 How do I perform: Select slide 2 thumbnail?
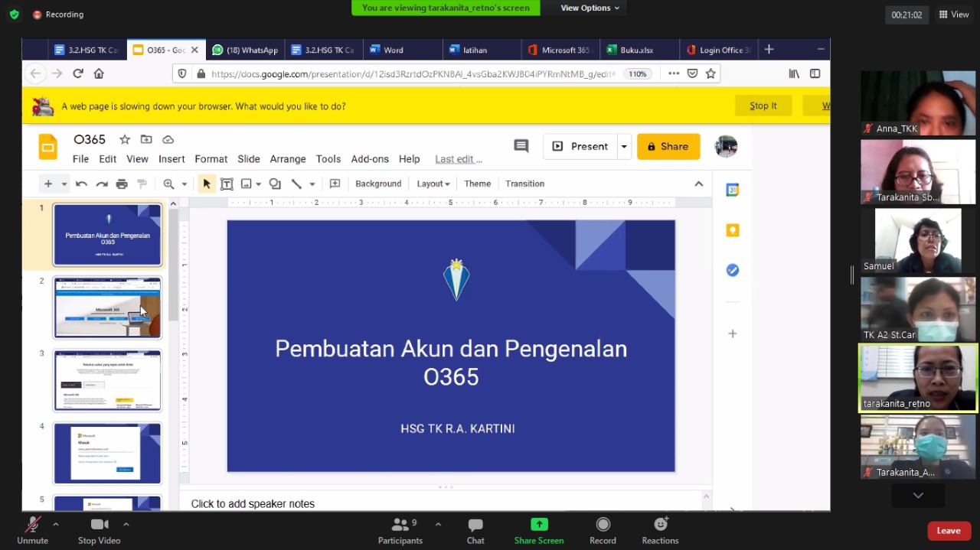tap(107, 308)
